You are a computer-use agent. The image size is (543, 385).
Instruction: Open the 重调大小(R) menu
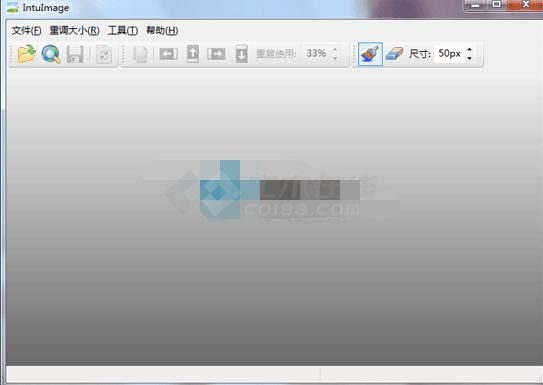pos(74,30)
